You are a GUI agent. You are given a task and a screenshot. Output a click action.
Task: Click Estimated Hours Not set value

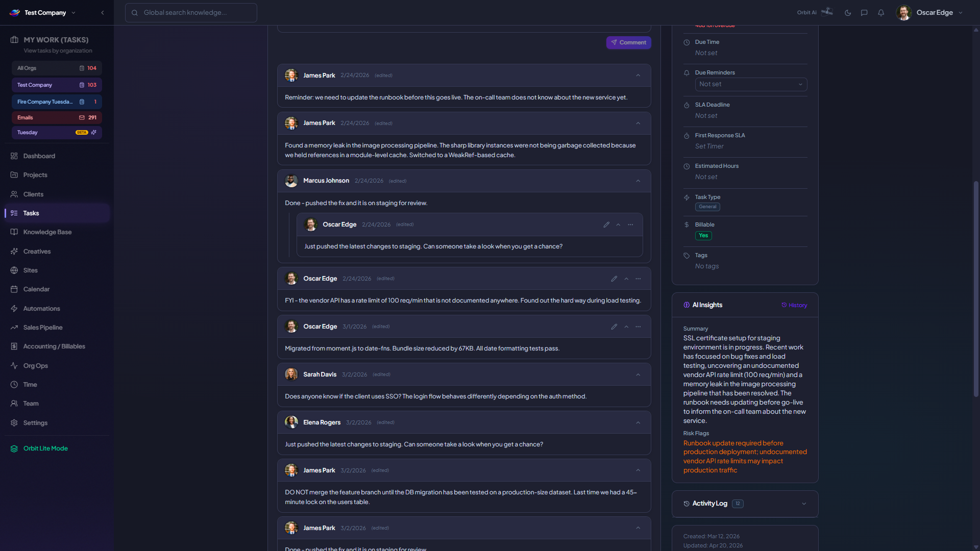tap(706, 177)
